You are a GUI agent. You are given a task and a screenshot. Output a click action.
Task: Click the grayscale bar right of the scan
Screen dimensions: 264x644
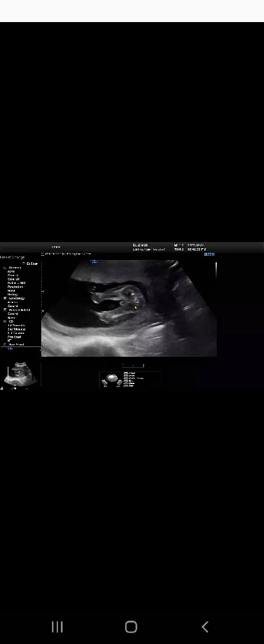(x=216, y=269)
